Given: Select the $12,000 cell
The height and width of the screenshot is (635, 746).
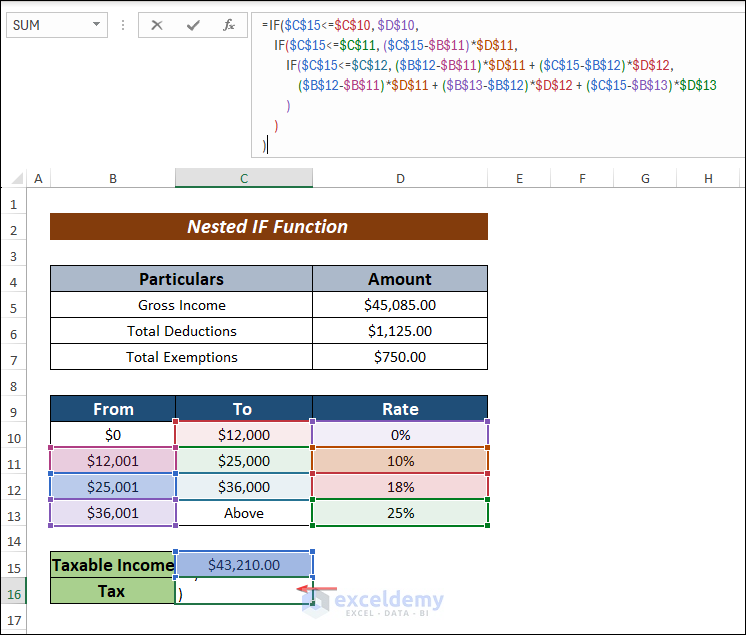Looking at the screenshot, I should click(x=244, y=435).
